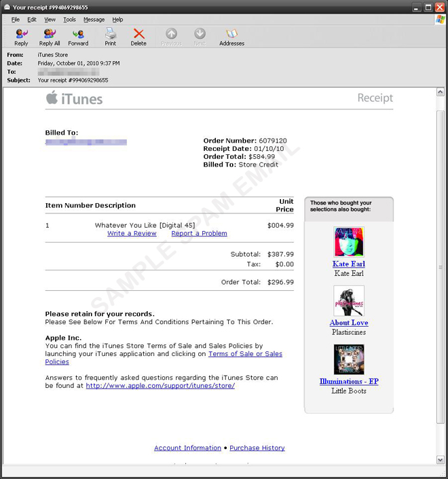
Task: Click the Report a Problem link
Action: [199, 234]
